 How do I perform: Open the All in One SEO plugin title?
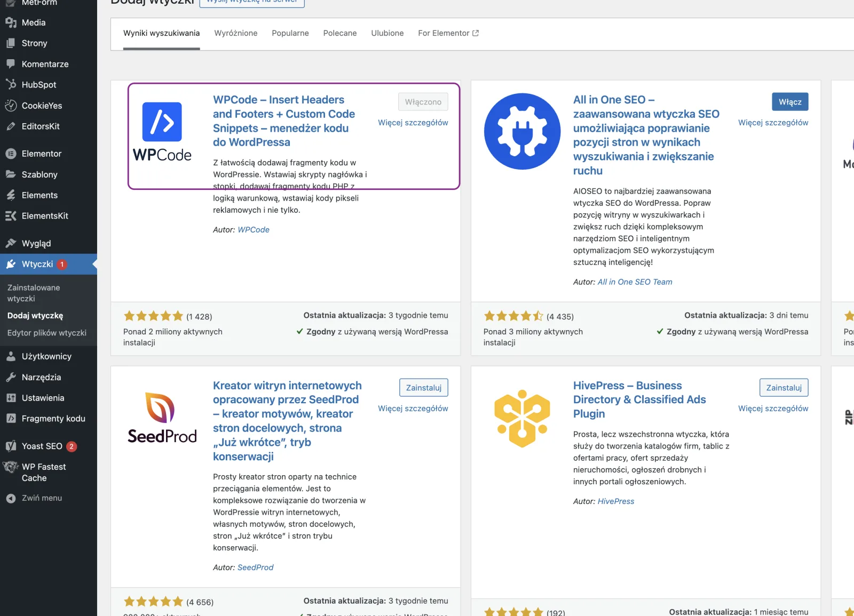pyautogui.click(x=646, y=135)
